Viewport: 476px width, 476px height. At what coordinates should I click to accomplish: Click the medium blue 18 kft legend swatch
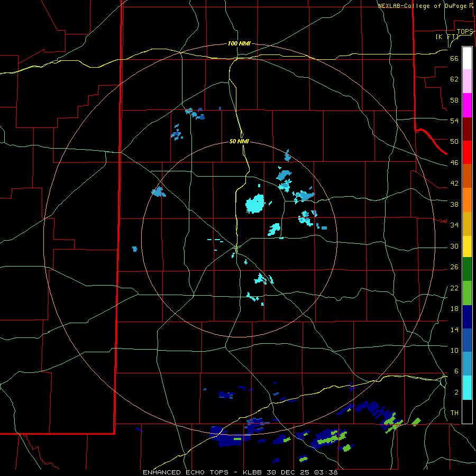pyautogui.click(x=467, y=340)
